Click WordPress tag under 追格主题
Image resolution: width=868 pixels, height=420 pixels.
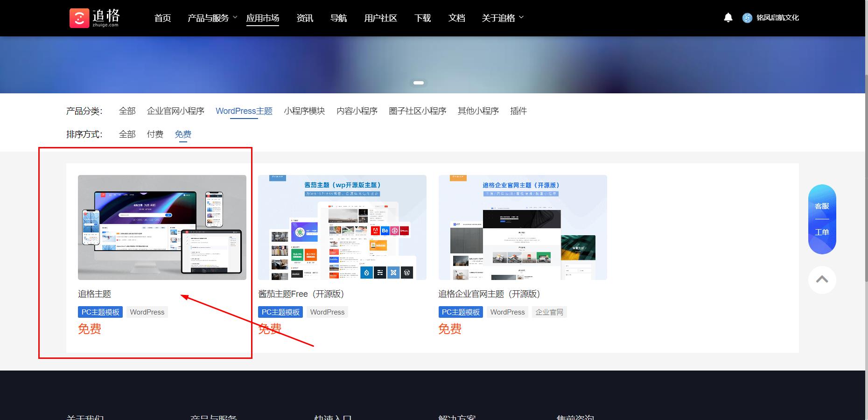[147, 312]
